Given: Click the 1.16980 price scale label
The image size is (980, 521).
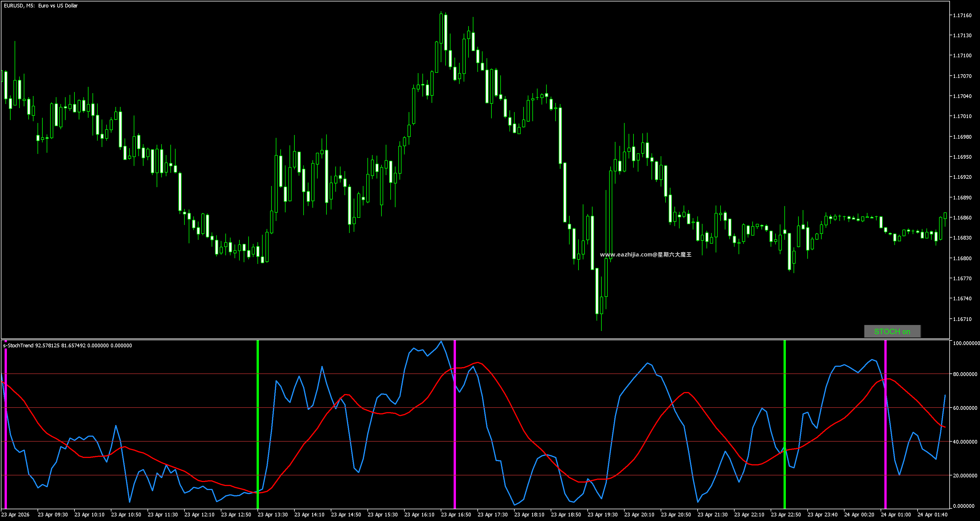Looking at the screenshot, I should pyautogui.click(x=962, y=137).
